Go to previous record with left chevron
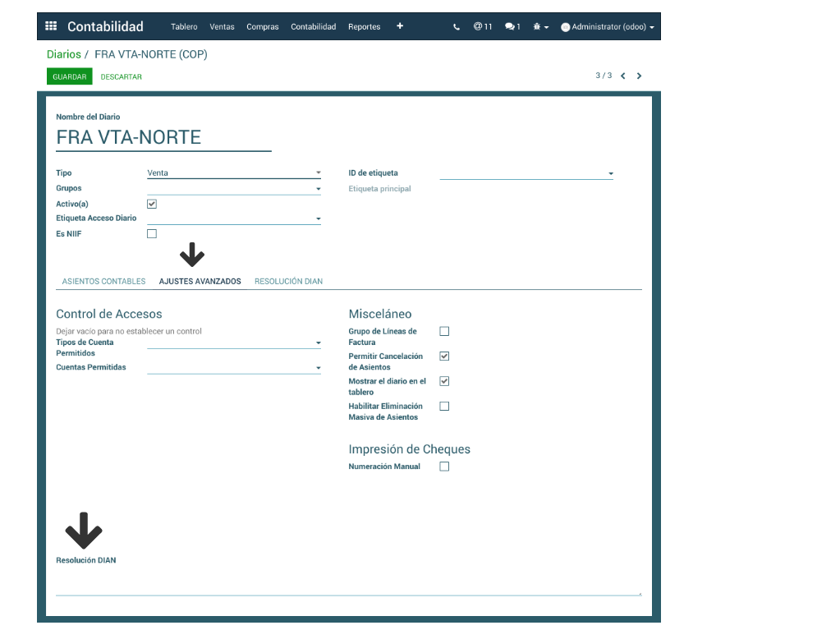The image size is (840, 630). [623, 76]
